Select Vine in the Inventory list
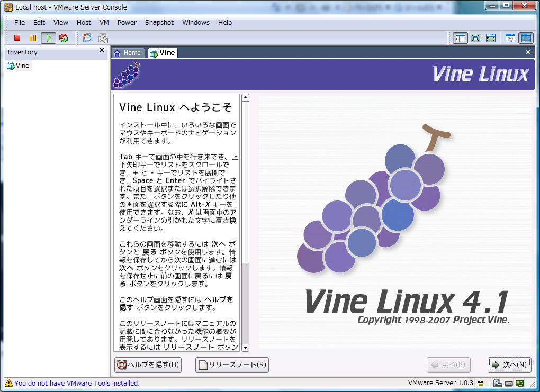Image resolution: width=540 pixels, height=392 pixels. (22, 66)
